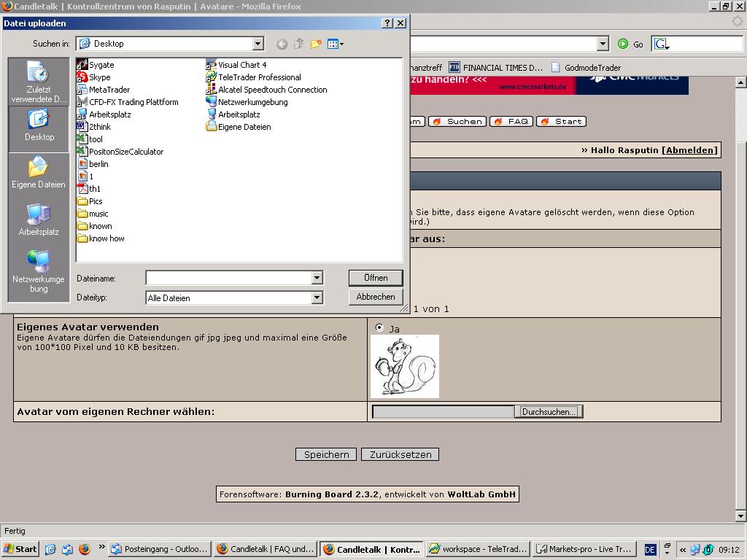The width and height of the screenshot is (747, 560).
Task: Open the Windows Start menu
Action: [x=20, y=549]
